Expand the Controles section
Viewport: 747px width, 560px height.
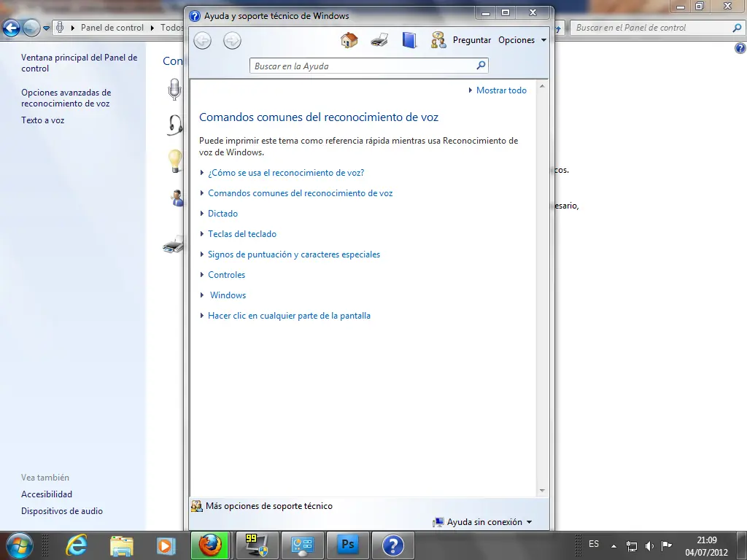pos(222,275)
